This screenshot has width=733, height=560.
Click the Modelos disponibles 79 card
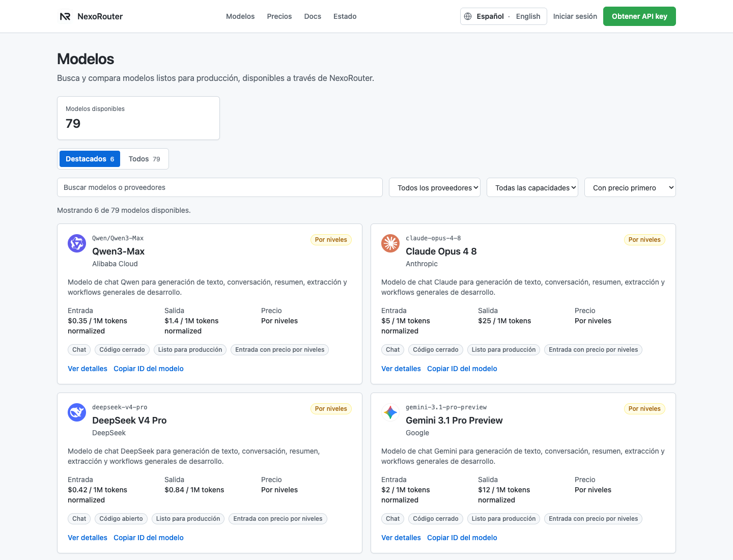point(138,118)
